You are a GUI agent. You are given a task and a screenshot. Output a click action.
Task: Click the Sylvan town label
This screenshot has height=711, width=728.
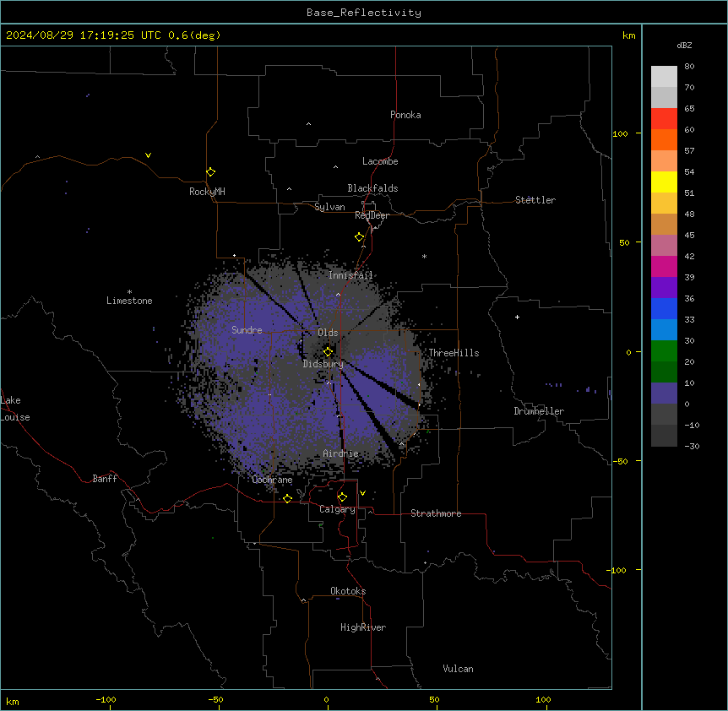(329, 207)
